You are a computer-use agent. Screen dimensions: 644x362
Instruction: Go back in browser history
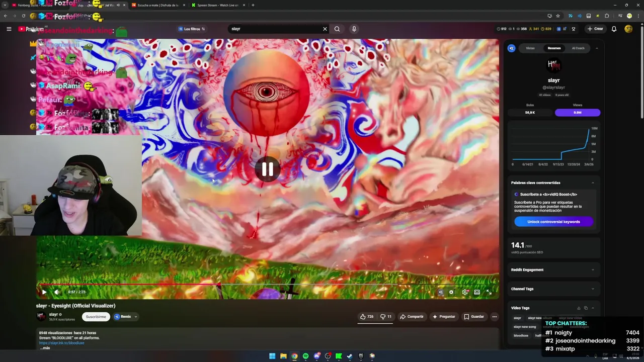pyautogui.click(x=6, y=16)
